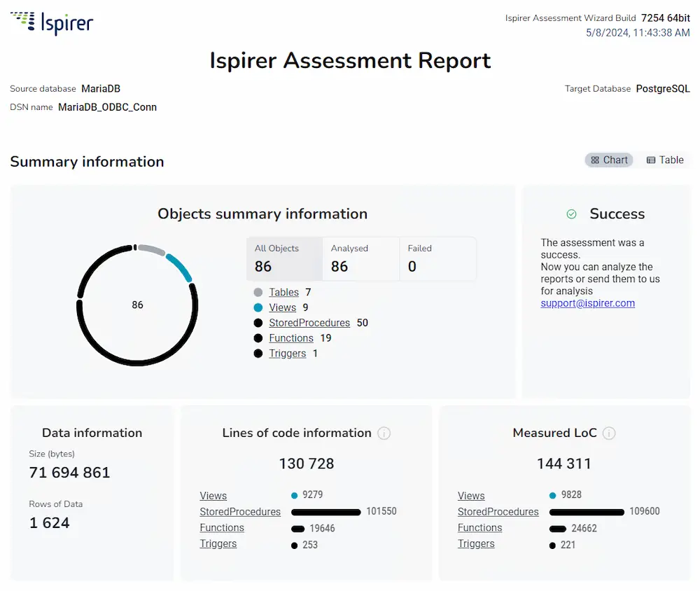Click the Chart grid icon
The width and height of the screenshot is (700, 591).
coord(594,160)
